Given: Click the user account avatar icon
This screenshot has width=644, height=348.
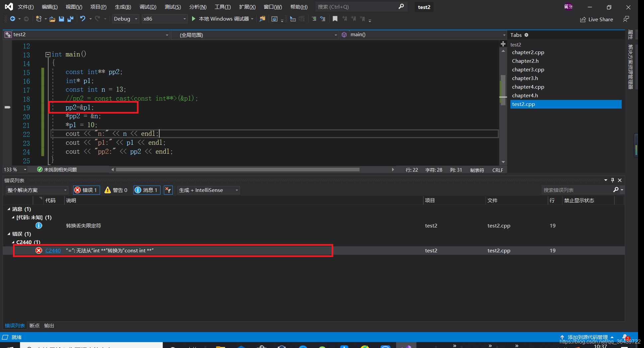Looking at the screenshot, I should [568, 7].
